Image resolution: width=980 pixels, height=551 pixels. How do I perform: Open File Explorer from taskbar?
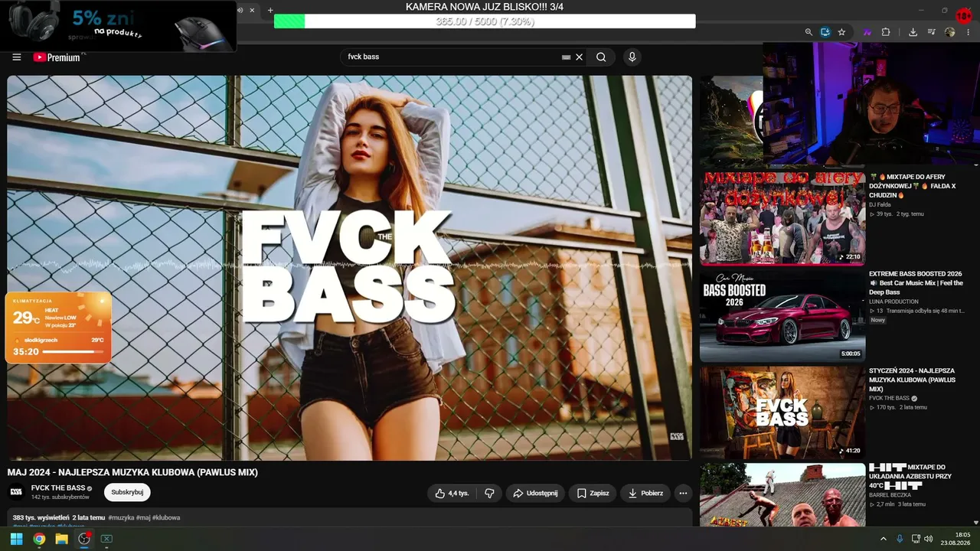tap(61, 539)
